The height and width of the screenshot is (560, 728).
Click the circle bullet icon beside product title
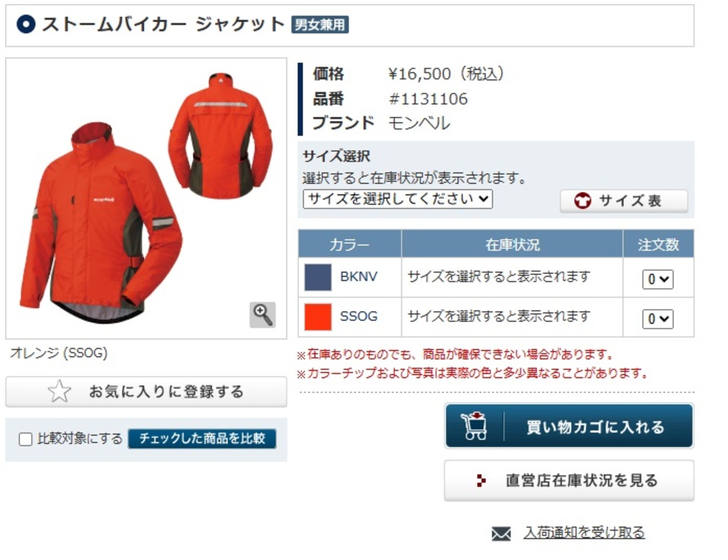pyautogui.click(x=26, y=24)
